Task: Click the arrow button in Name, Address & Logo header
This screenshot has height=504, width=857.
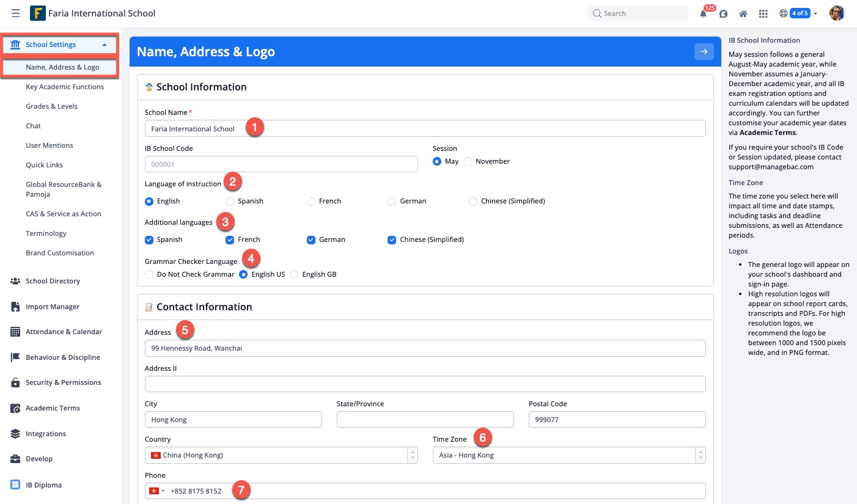Action: click(704, 52)
